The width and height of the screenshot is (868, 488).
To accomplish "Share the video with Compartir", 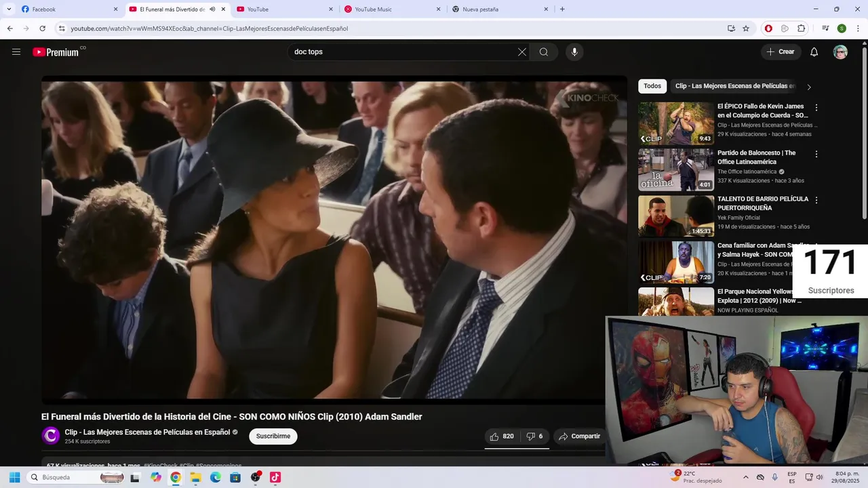I will (x=579, y=436).
